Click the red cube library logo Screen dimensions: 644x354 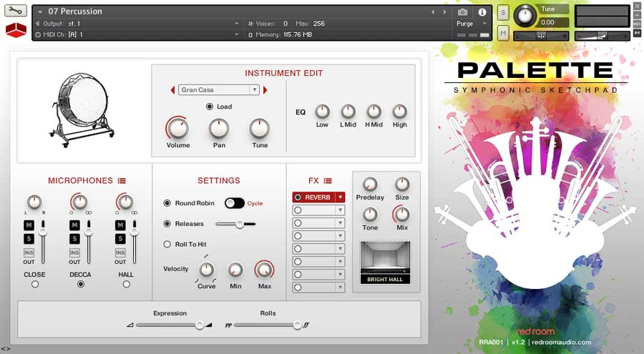(16, 29)
